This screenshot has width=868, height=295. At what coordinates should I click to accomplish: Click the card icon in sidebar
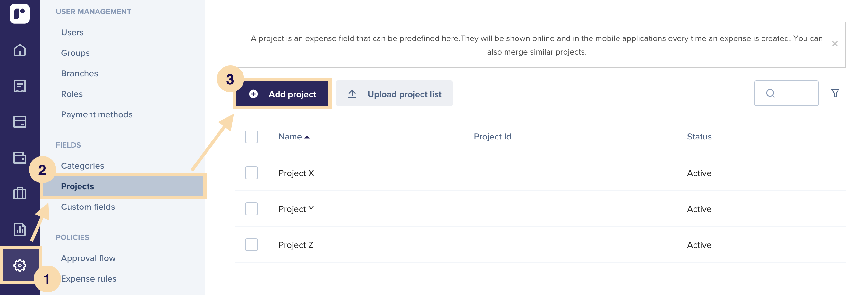pyautogui.click(x=20, y=122)
